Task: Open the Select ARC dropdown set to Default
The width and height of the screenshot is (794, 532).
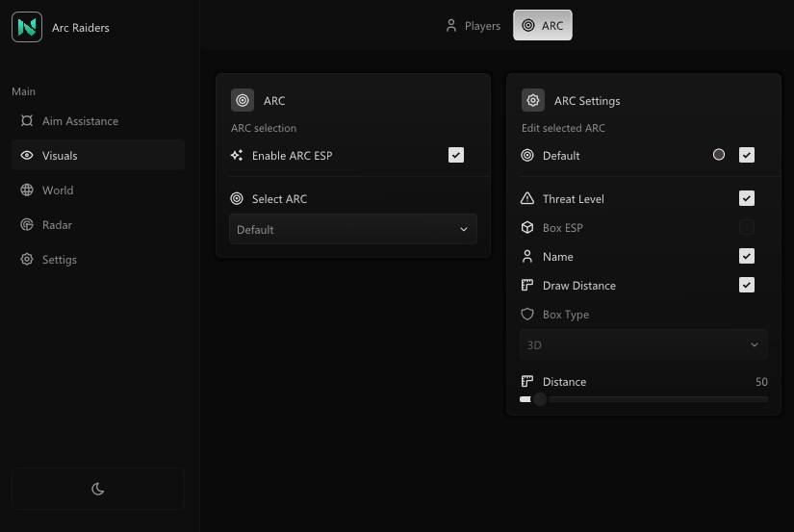Action: (352, 229)
